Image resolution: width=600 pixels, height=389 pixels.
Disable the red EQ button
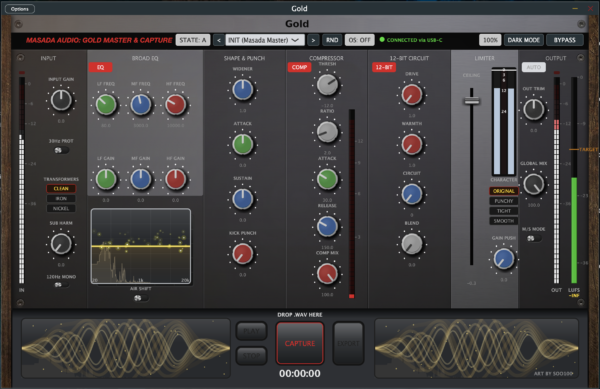[x=101, y=67]
